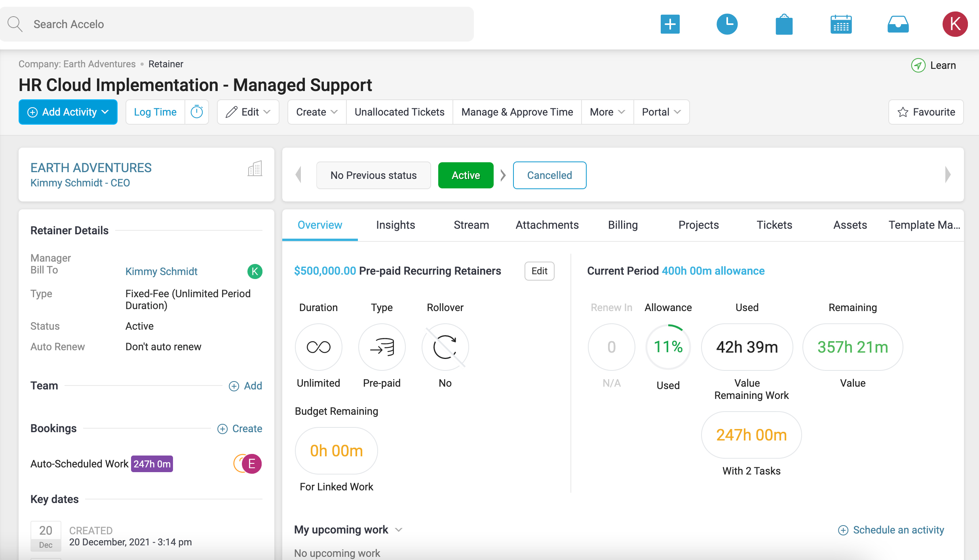Open the Tickets tab
The width and height of the screenshot is (979, 560).
[774, 225]
